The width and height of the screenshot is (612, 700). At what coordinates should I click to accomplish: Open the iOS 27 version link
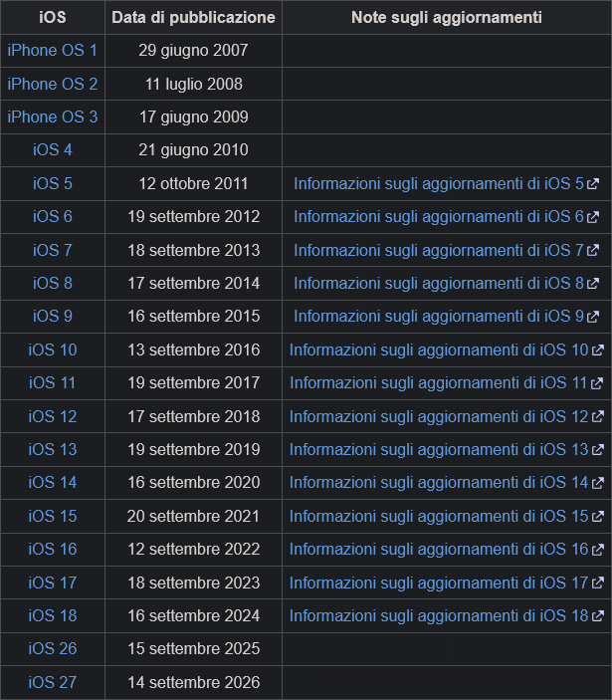click(x=52, y=682)
